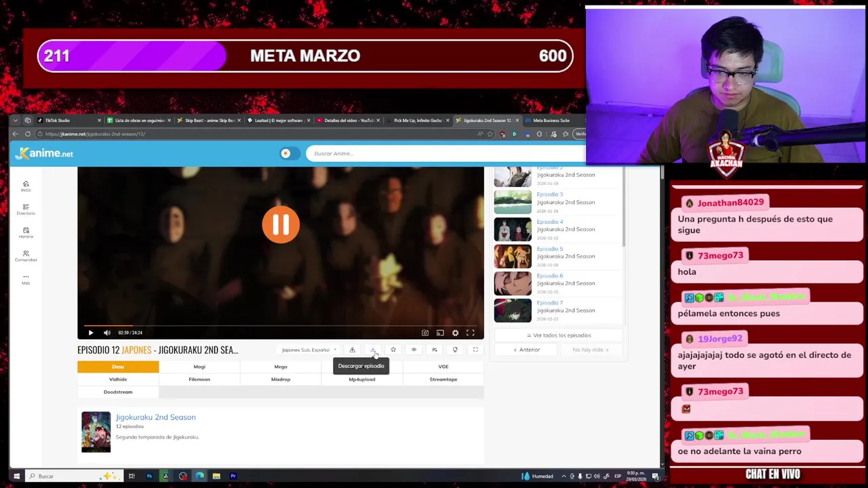Click the add to list icon
This screenshot has height=488, width=868.
point(434,350)
